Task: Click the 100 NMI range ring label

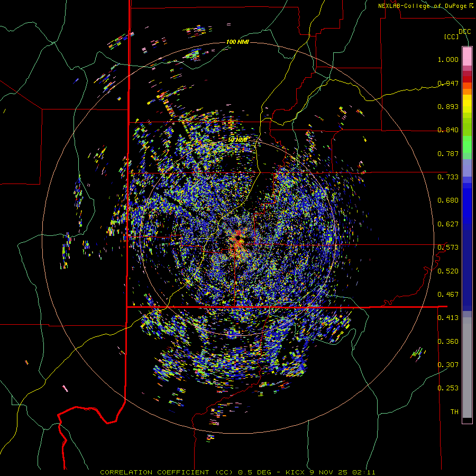Action: pyautogui.click(x=237, y=42)
